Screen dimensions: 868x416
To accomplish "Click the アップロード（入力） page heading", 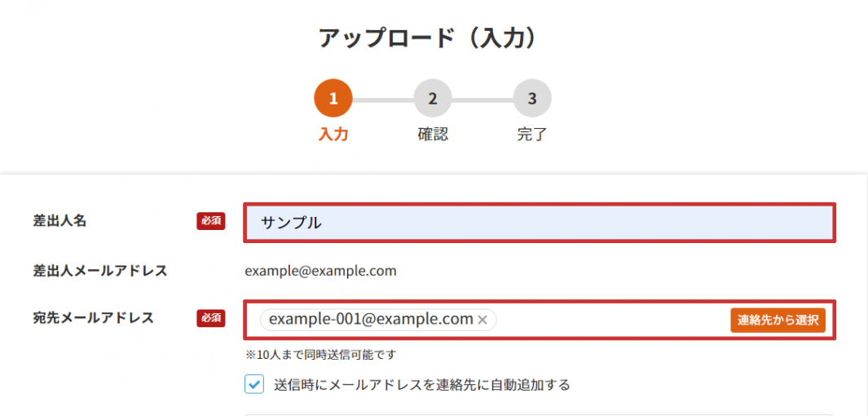I will click(430, 38).
